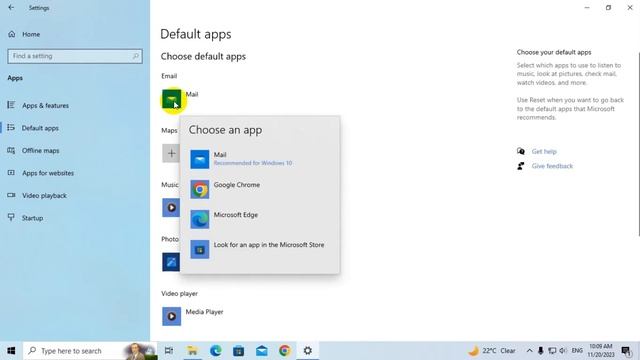Click the Video playback camera icon
The height and width of the screenshot is (360, 640).
11,196
